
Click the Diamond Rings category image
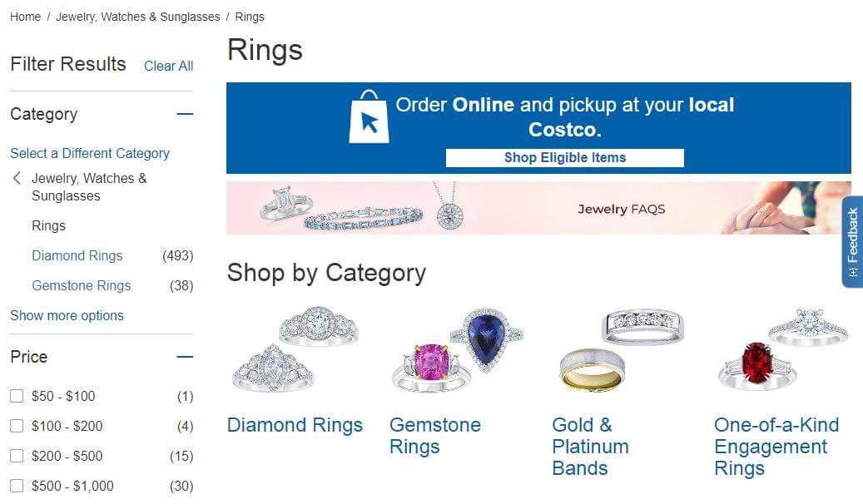click(x=295, y=349)
